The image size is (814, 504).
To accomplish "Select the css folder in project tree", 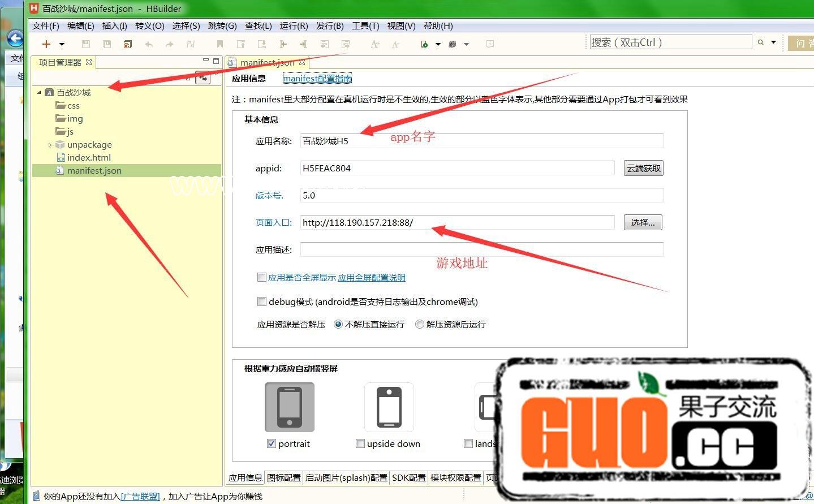I will (67, 105).
